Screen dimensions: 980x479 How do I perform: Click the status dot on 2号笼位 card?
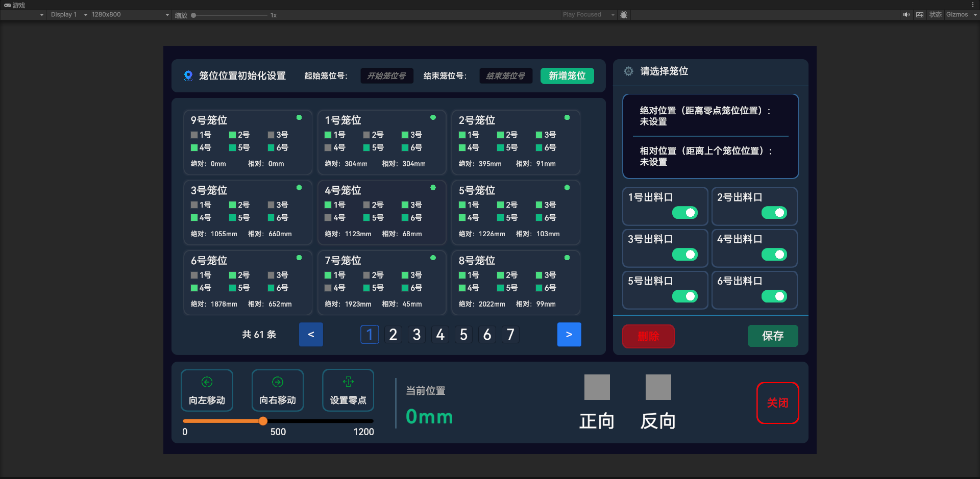pyautogui.click(x=567, y=117)
